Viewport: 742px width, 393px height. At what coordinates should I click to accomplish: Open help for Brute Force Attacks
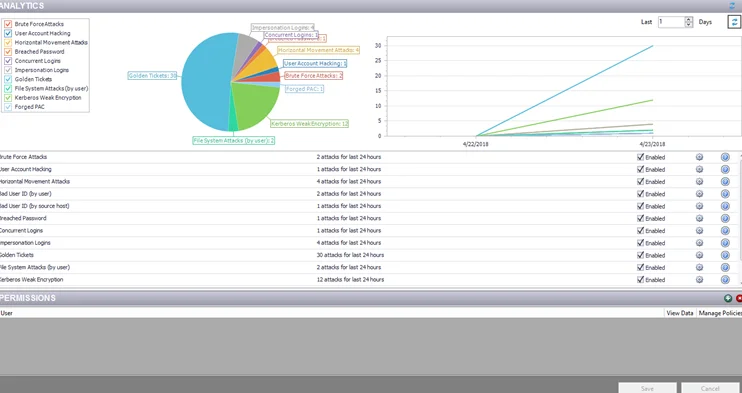pos(725,157)
